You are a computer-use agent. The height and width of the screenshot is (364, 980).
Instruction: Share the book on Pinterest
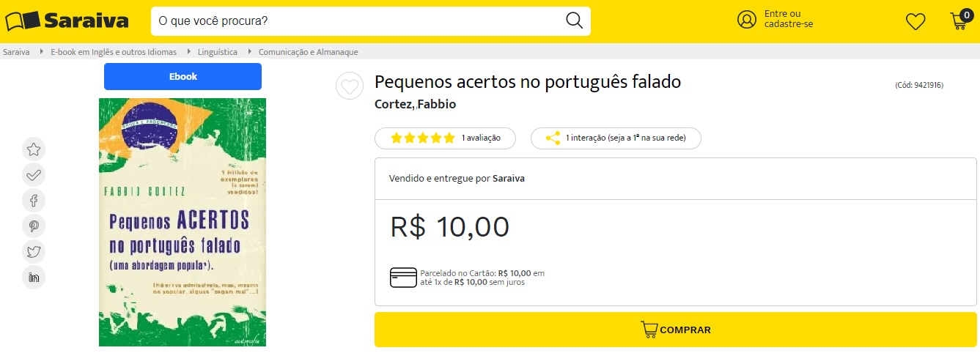(34, 226)
